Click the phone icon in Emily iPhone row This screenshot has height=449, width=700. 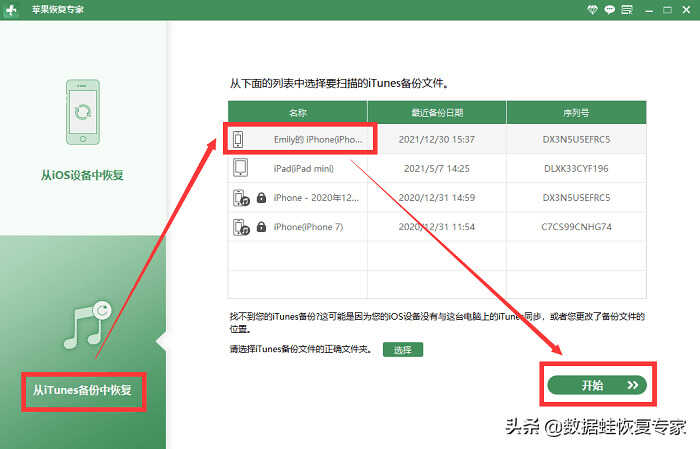click(238, 139)
